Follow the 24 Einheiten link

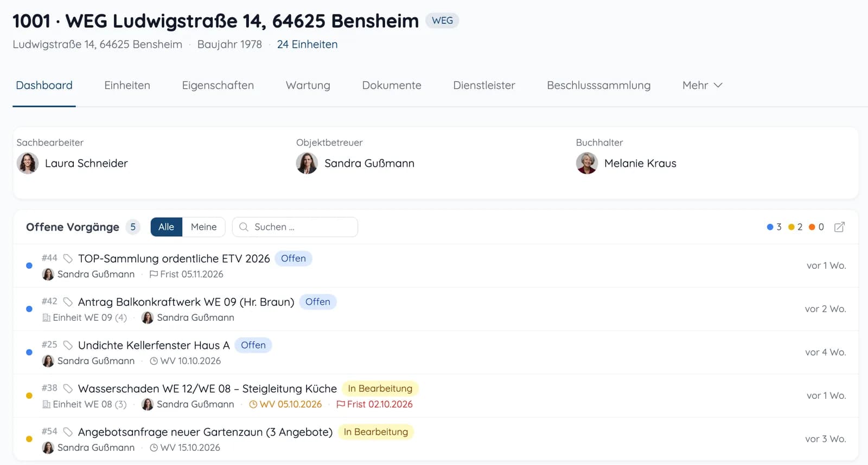point(308,44)
